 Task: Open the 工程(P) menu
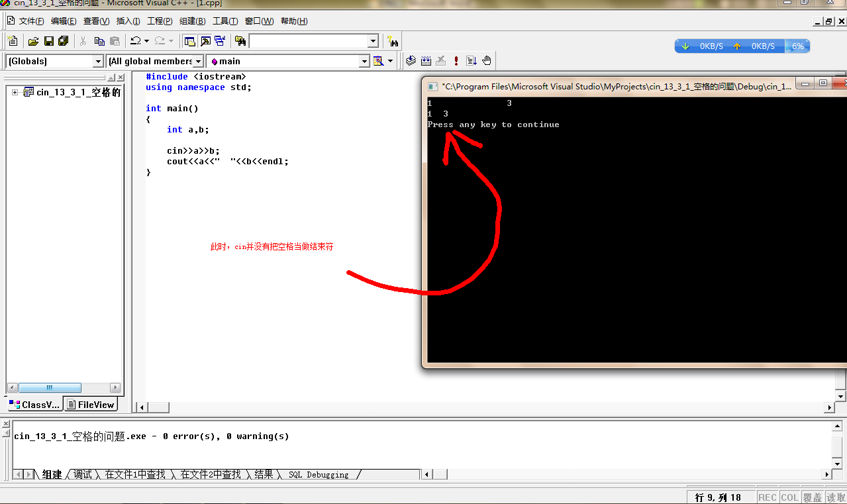pyautogui.click(x=160, y=21)
